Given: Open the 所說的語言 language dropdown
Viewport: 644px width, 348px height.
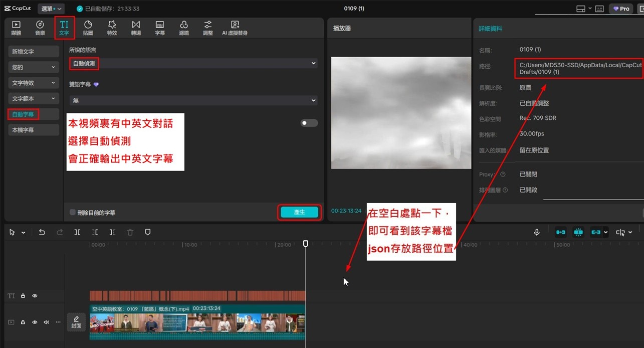Looking at the screenshot, I should coord(193,64).
